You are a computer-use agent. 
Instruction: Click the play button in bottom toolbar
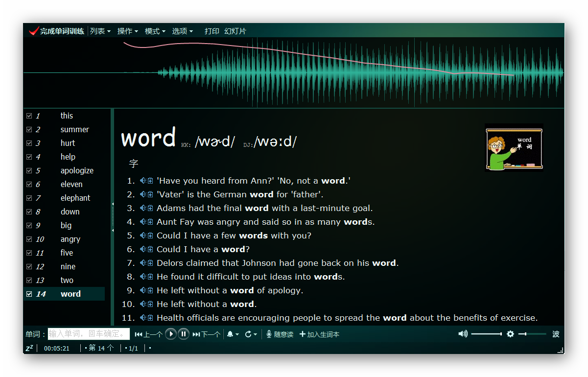pos(170,334)
